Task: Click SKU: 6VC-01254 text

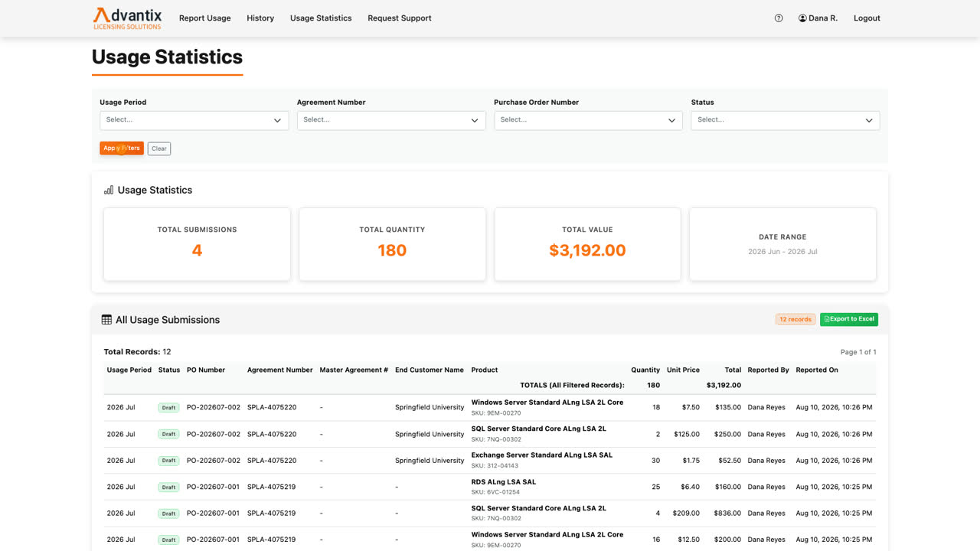Action: pos(495,492)
